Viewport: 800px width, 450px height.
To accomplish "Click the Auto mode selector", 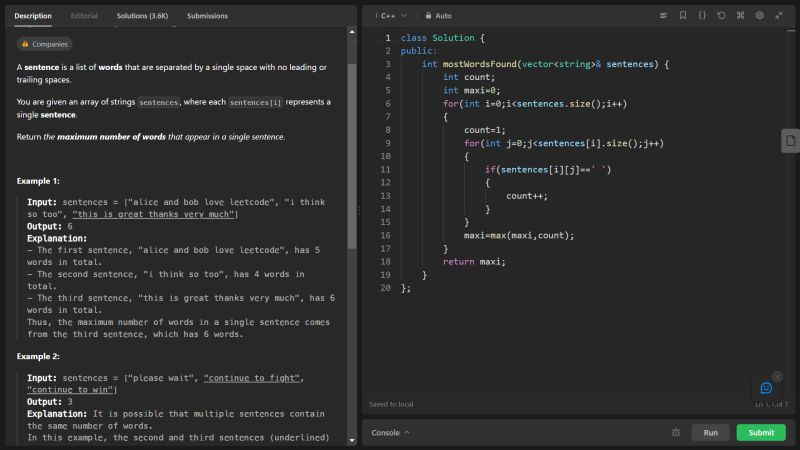I will 438,16.
